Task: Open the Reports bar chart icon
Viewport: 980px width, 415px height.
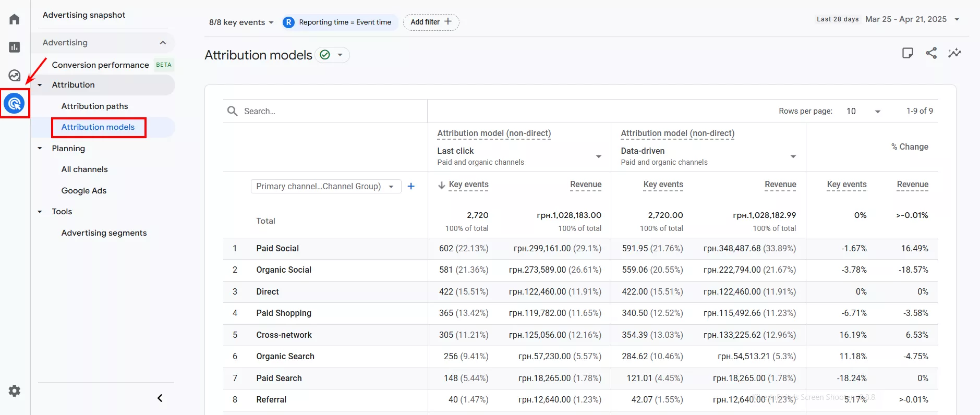Action: click(15, 47)
